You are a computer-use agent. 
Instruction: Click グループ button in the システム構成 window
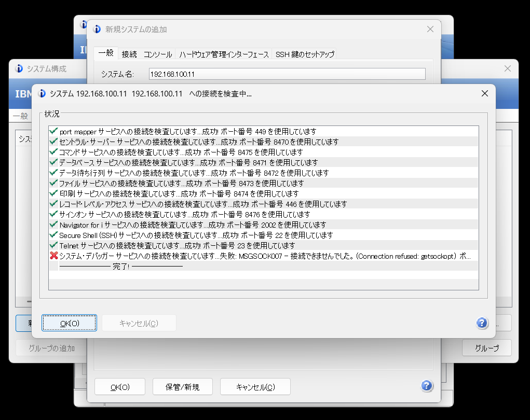tap(487, 348)
